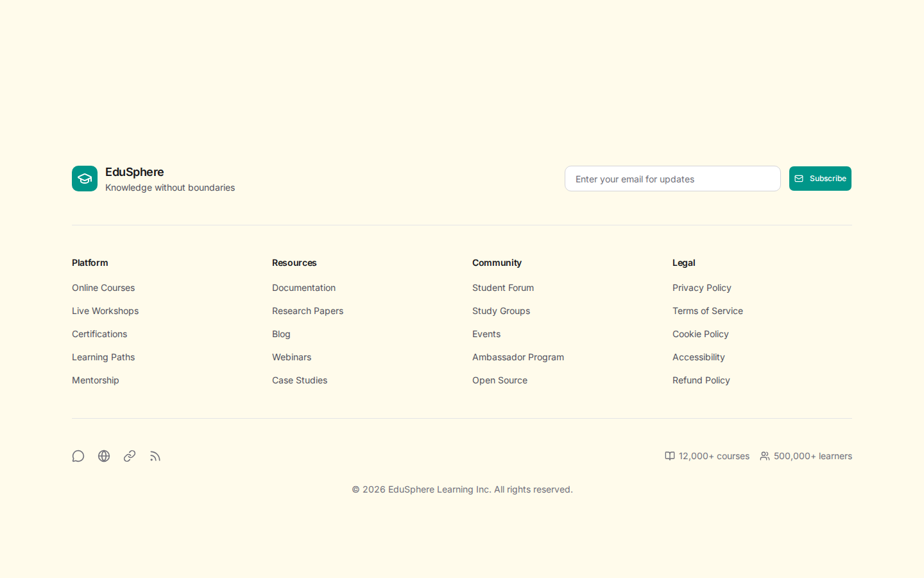Screen dimensions: 924x578
Task: Click the Legal column heading
Action: click(684, 263)
